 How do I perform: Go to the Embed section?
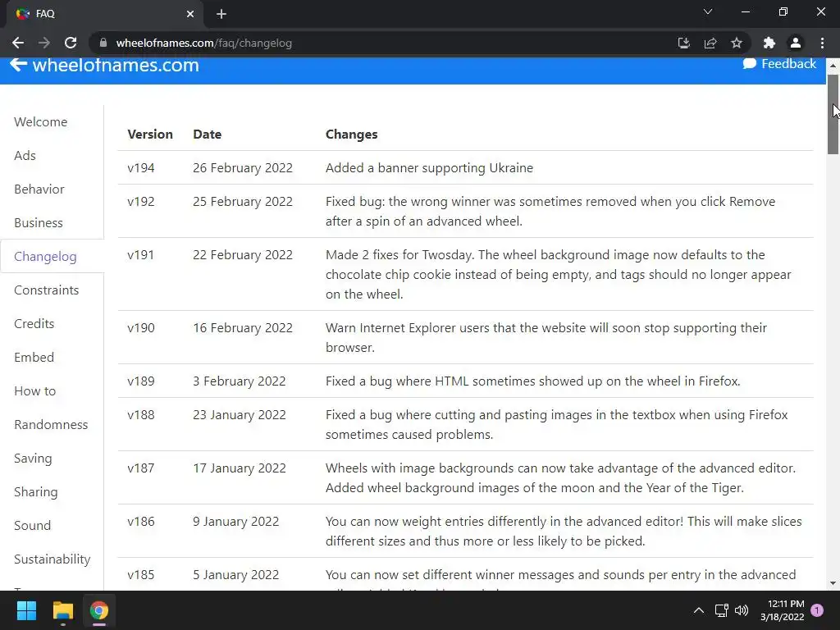coord(34,358)
